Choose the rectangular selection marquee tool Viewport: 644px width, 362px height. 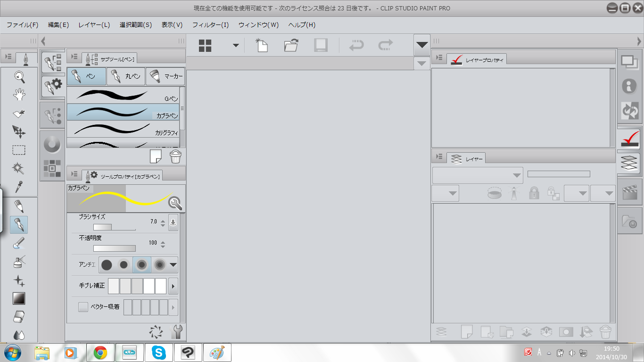click(19, 150)
